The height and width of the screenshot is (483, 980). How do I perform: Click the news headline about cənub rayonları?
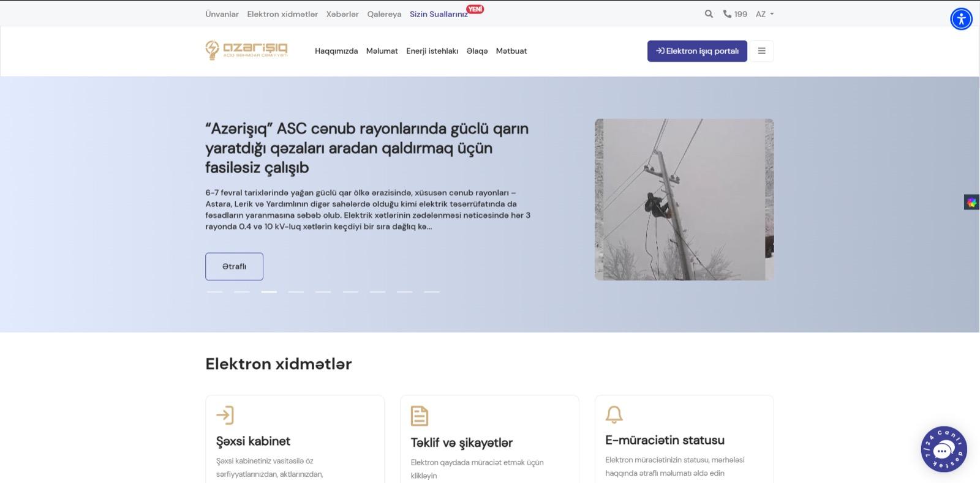[x=367, y=148]
